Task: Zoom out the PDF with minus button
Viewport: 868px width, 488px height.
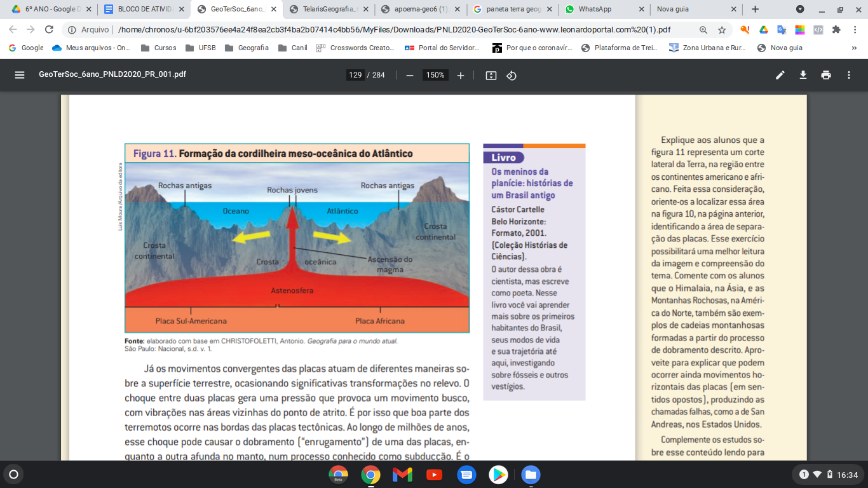Action: coord(410,75)
